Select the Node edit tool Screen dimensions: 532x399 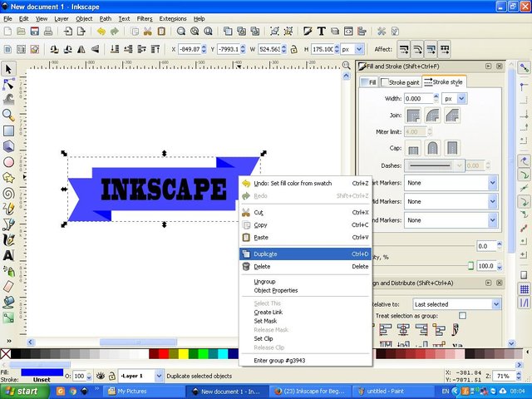point(8,84)
